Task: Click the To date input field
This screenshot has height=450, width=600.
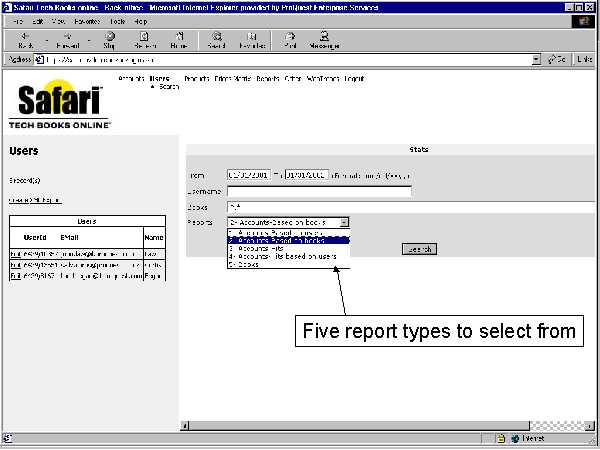Action: [x=307, y=175]
